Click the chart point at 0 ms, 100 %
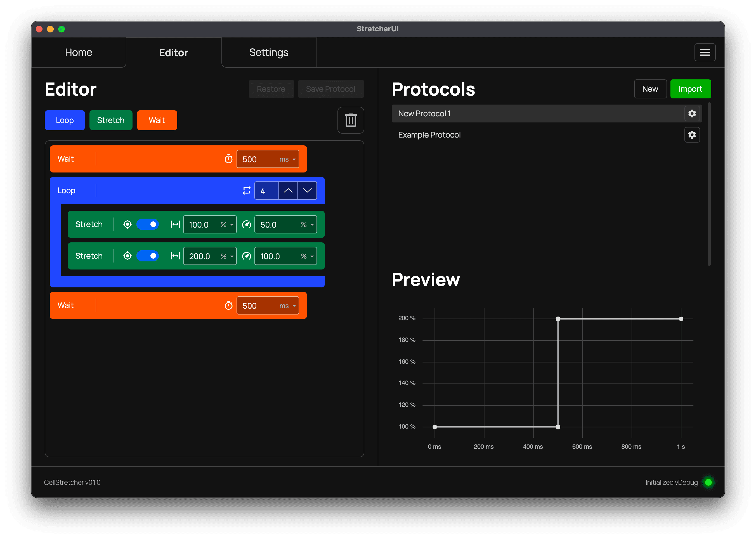Screen dimensions: 756x539 click(x=435, y=427)
